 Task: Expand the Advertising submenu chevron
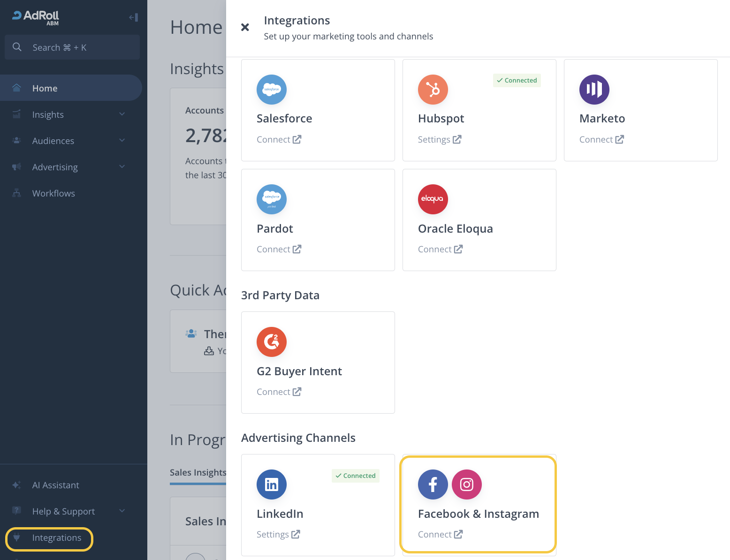(x=122, y=167)
